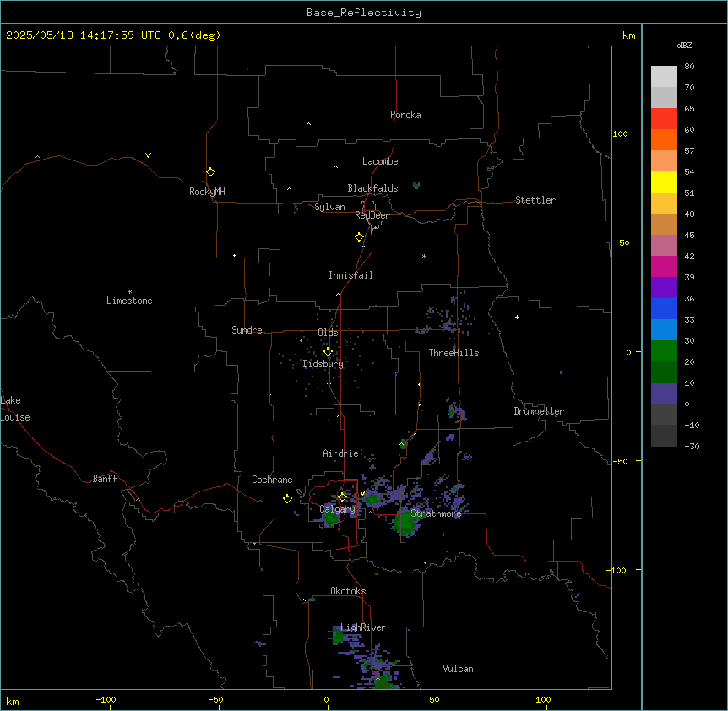Click the asterisk marker above Limestone
This screenshot has height=711, width=728.
click(x=129, y=292)
